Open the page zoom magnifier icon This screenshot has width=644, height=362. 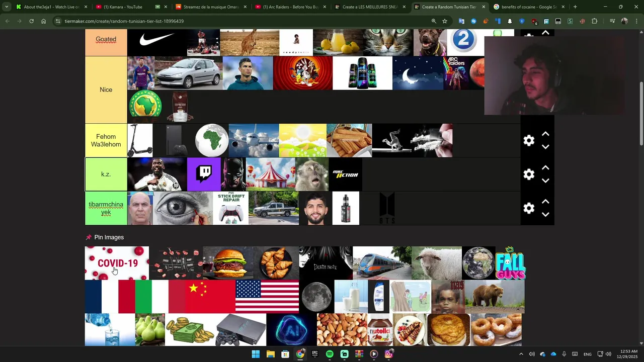434,21
